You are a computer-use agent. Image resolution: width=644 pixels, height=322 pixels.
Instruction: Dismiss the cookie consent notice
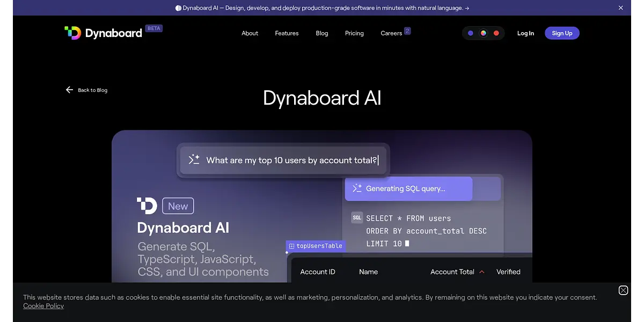click(x=623, y=290)
